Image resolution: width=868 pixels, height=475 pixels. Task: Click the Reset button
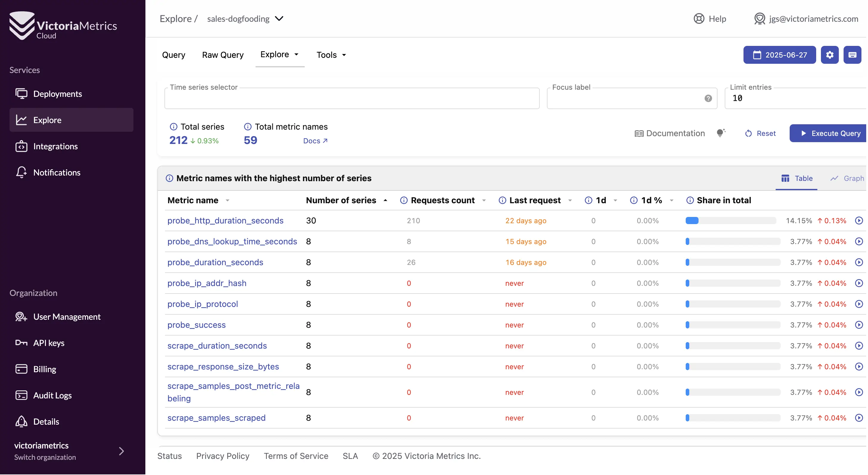click(x=760, y=134)
